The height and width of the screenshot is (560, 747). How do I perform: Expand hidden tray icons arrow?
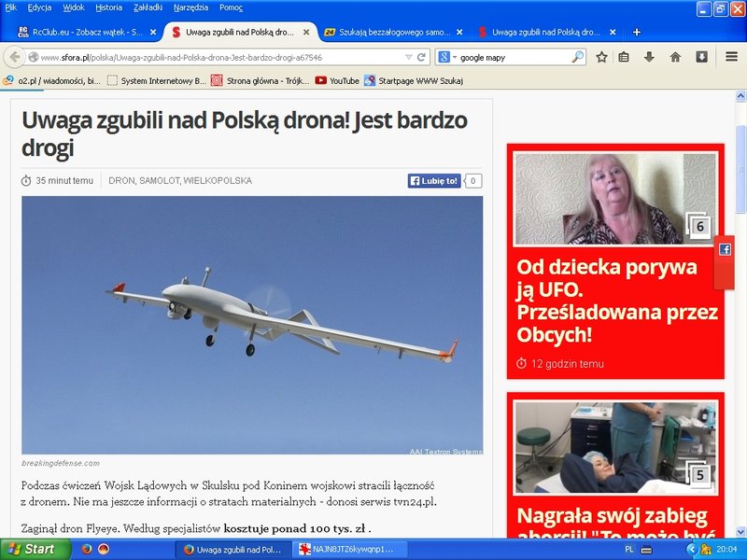click(692, 550)
